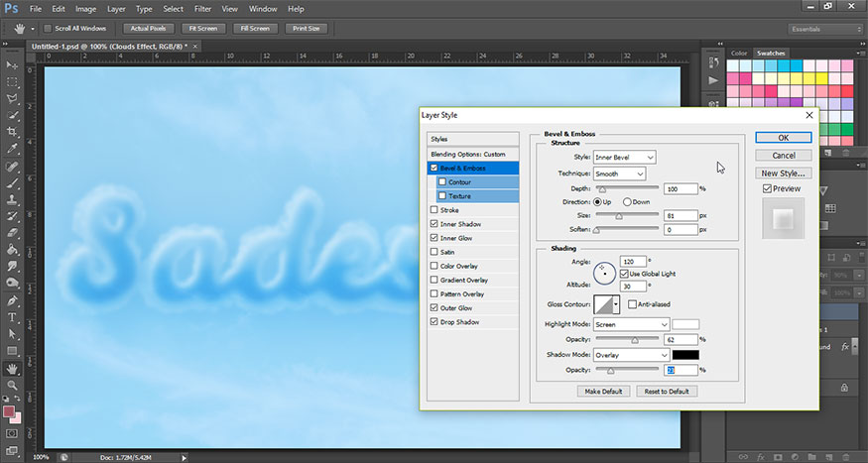Select the Horizontal Type tool

(x=14, y=317)
